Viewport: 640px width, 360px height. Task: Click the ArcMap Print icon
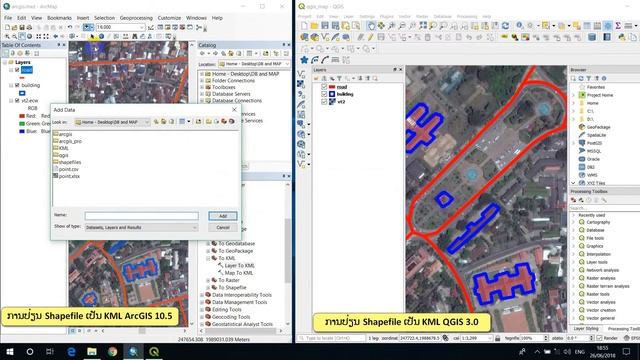click(x=29, y=27)
